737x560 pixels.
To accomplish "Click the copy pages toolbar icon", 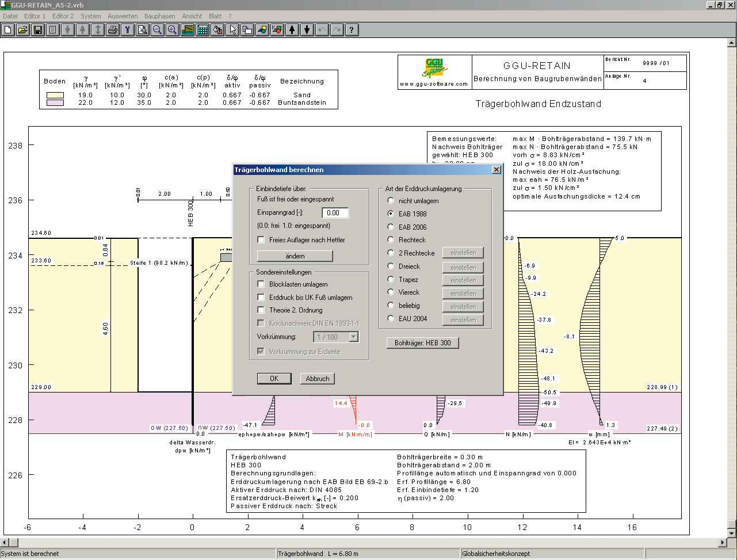I will pos(247,30).
